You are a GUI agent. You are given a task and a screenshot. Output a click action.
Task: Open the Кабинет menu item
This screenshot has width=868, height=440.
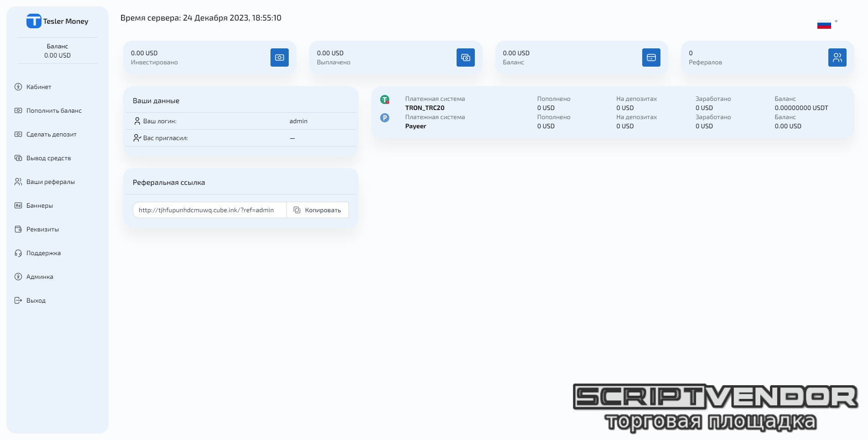click(x=39, y=87)
